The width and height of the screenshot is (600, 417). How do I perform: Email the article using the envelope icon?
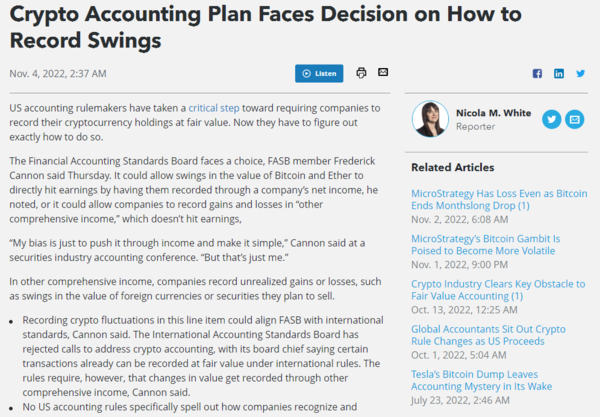tap(383, 73)
